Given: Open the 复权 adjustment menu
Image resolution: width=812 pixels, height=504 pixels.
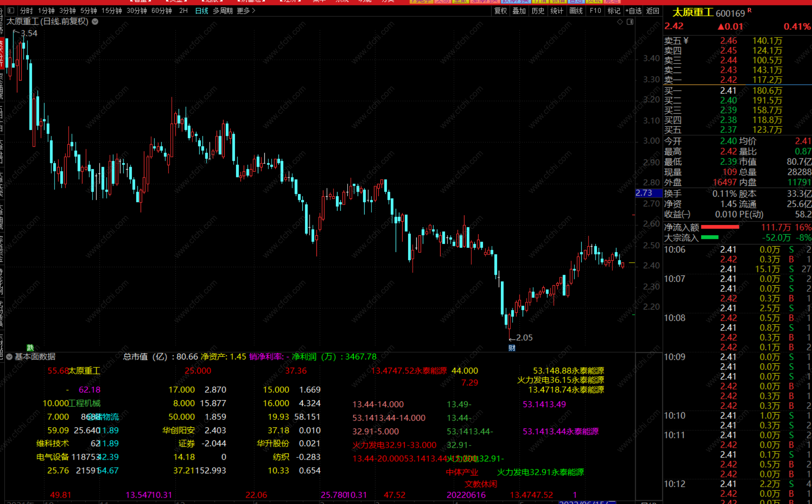Looking at the screenshot, I should [501, 11].
